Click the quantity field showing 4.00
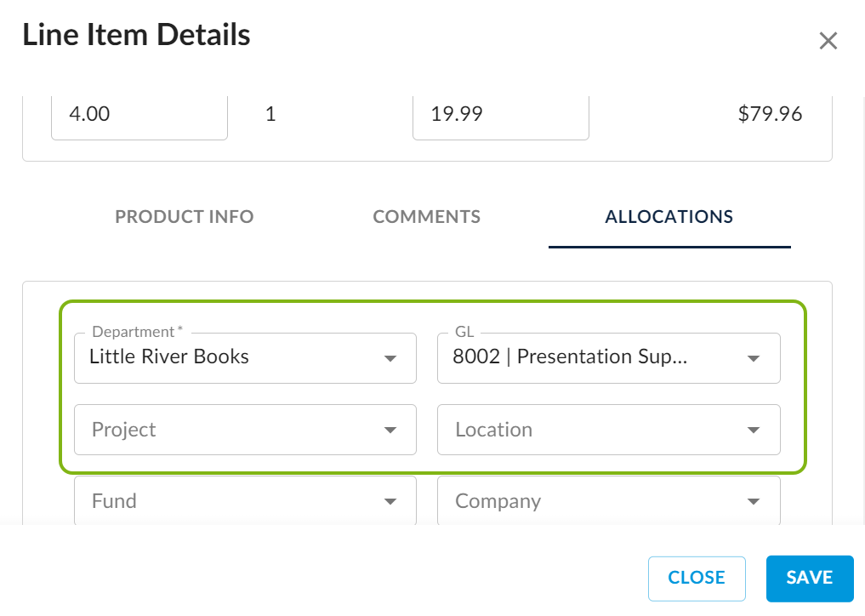The height and width of the screenshot is (616, 865). pyautogui.click(x=139, y=114)
